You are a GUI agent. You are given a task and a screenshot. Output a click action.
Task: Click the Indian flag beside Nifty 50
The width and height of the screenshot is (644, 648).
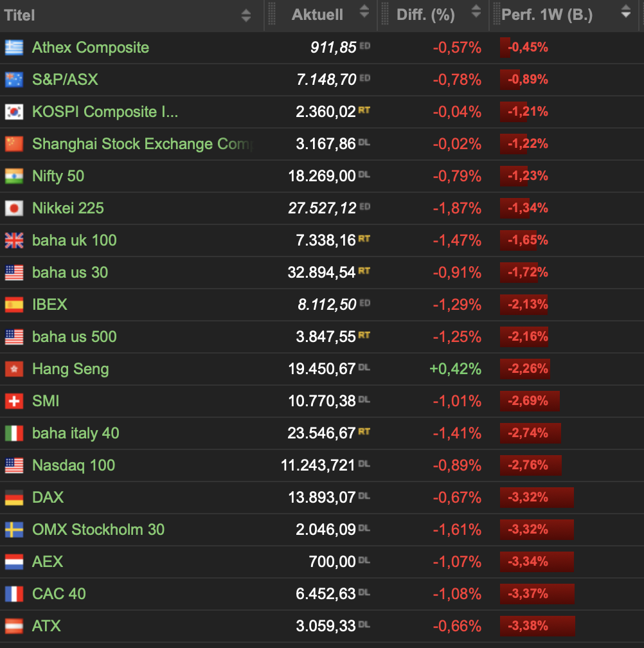14,176
